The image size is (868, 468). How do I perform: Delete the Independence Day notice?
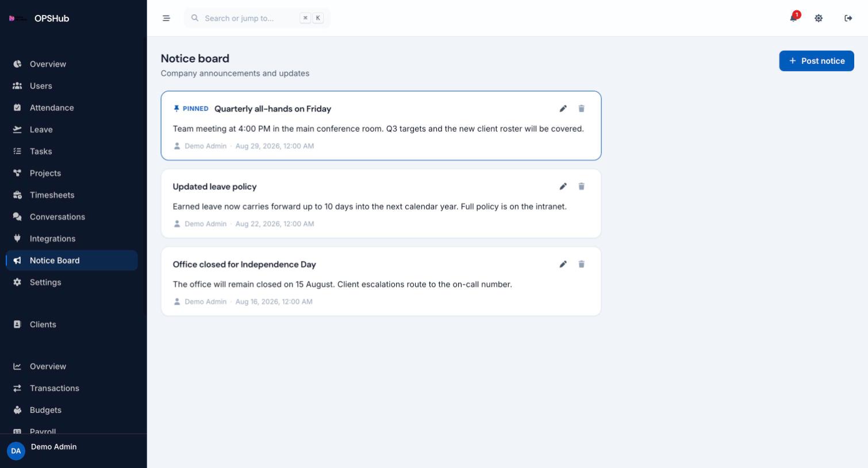[x=581, y=264]
